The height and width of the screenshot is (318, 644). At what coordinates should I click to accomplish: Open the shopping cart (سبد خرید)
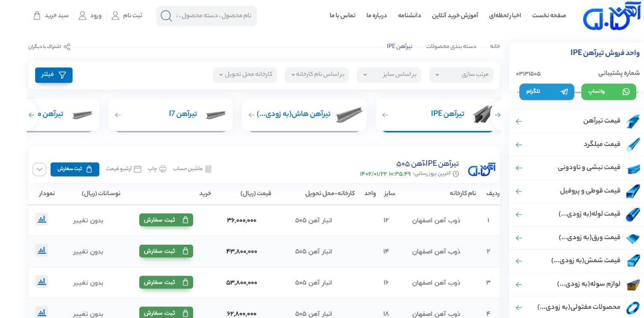51,15
